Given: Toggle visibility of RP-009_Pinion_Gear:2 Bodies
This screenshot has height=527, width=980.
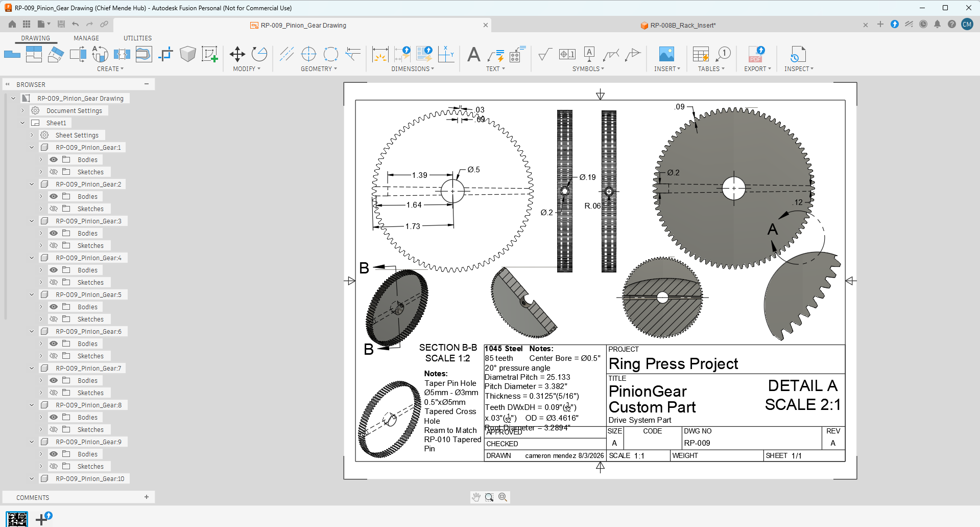Looking at the screenshot, I should point(54,196).
